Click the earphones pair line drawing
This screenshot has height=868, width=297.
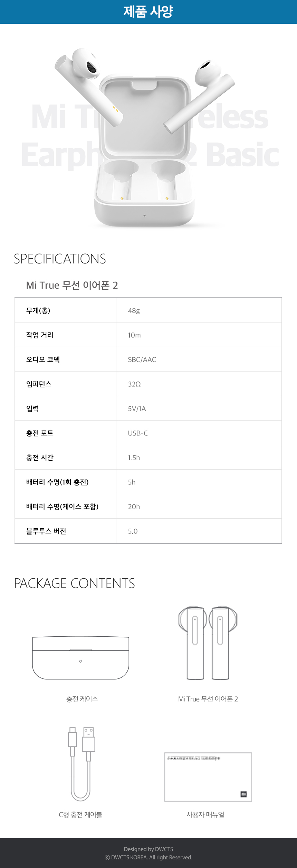(x=208, y=643)
